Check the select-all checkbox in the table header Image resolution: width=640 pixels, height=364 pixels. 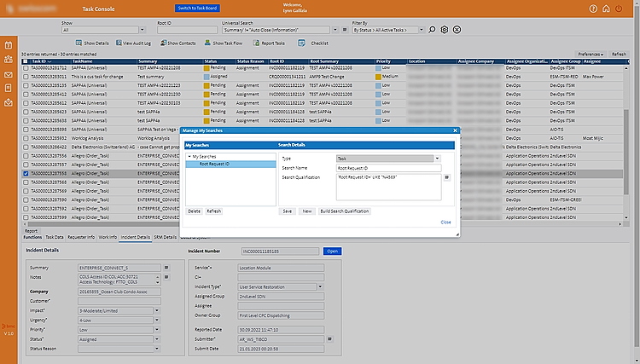pos(26,61)
